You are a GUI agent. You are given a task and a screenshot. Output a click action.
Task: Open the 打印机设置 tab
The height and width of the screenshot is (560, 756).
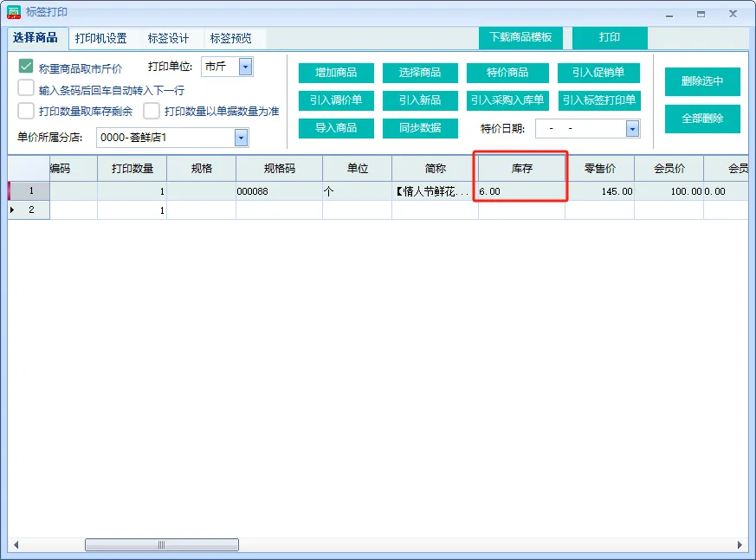(x=100, y=38)
